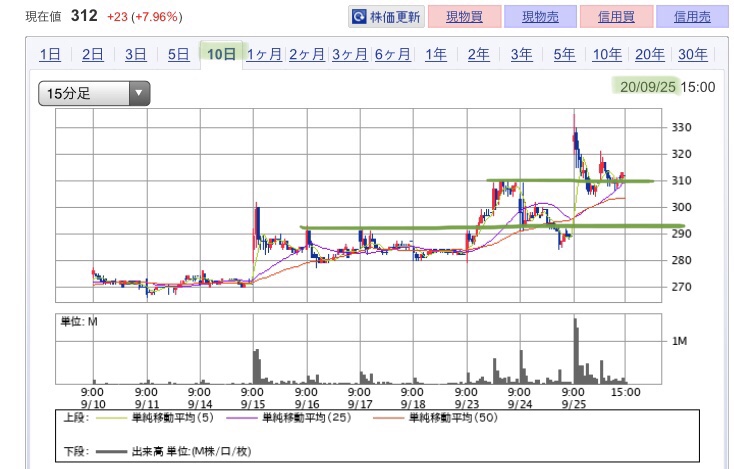
Task: Click the 15:00 time label top right
Action: point(698,87)
